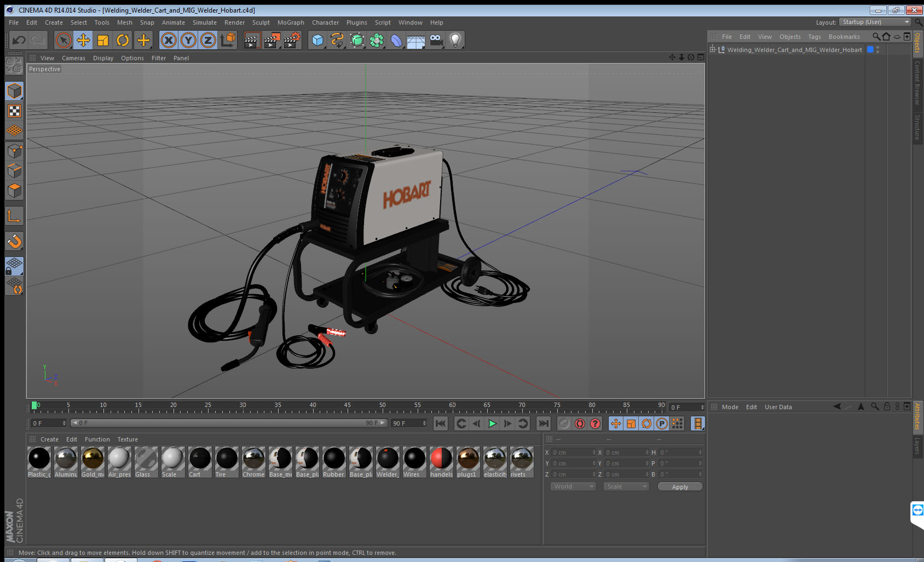Open the Plugins menu
Image resolution: width=924 pixels, height=562 pixels.
click(x=356, y=22)
